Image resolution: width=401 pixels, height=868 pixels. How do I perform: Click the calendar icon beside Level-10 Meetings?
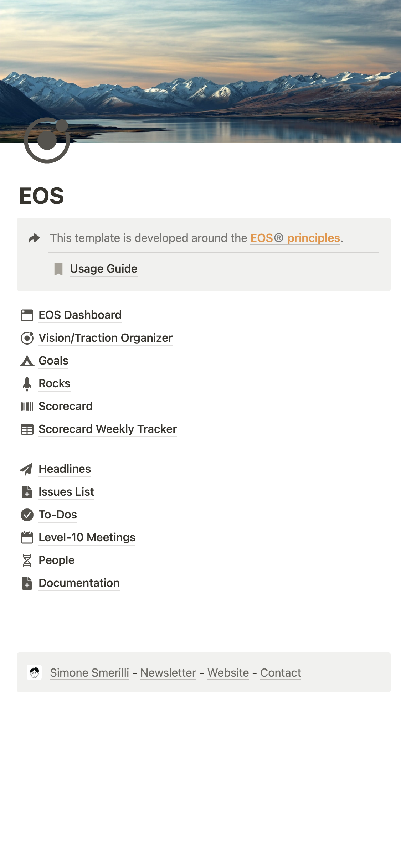(x=27, y=537)
